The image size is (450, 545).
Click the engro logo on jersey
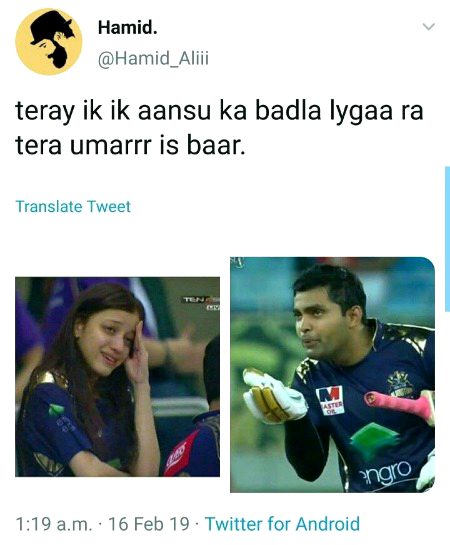pyautogui.click(x=385, y=473)
